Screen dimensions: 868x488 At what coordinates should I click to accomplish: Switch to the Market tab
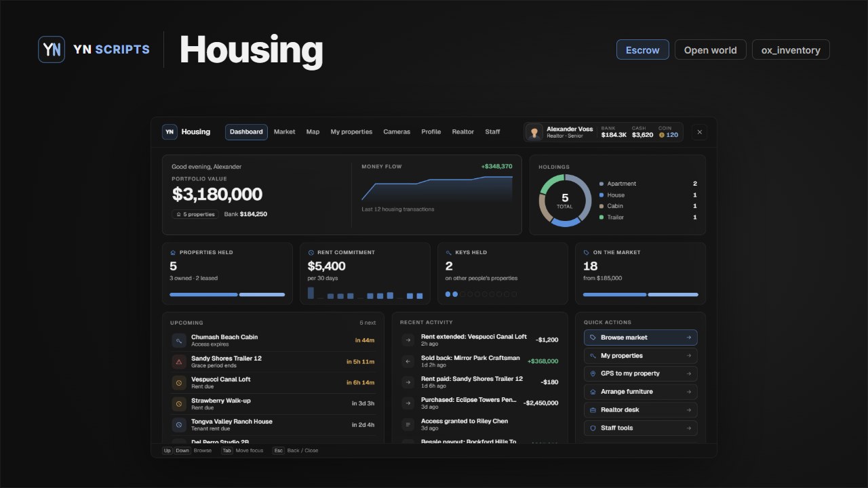pos(284,132)
